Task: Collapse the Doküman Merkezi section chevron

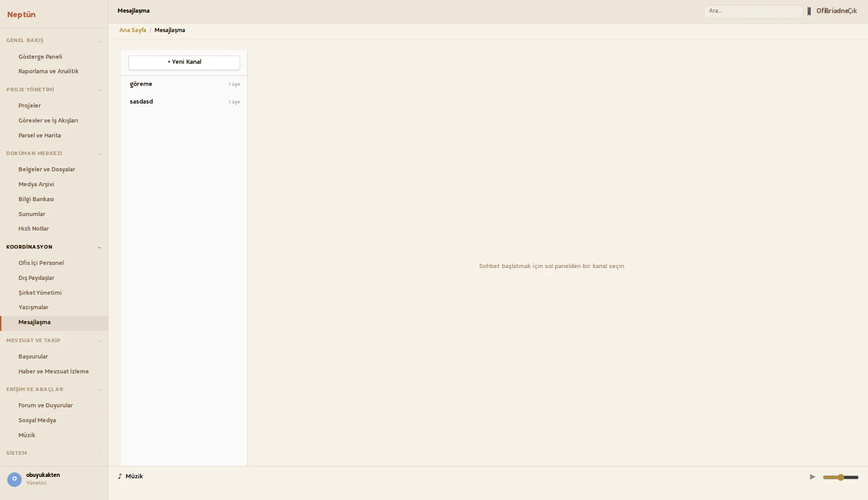Action: [99, 153]
